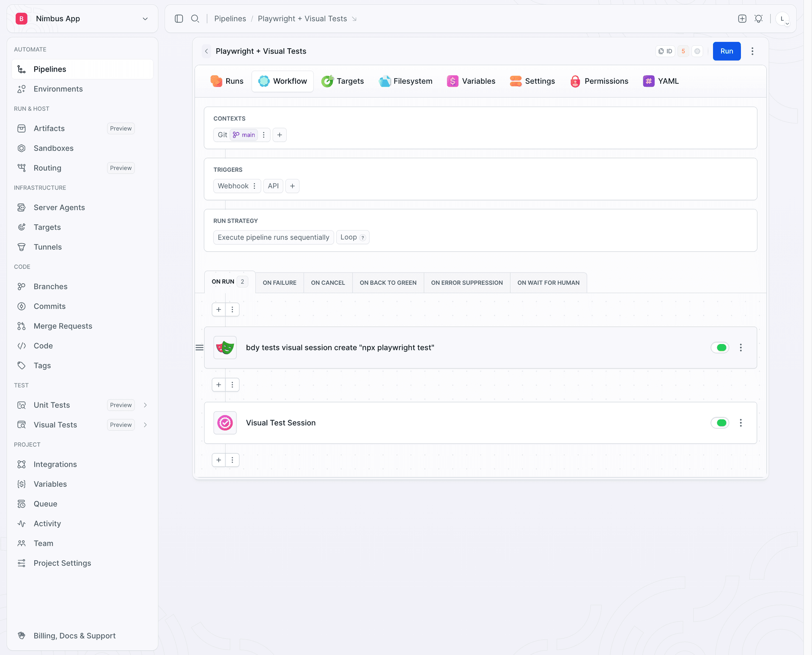The width and height of the screenshot is (812, 655).
Task: Expand Unit Tests sidebar chevron
Action: (x=145, y=405)
